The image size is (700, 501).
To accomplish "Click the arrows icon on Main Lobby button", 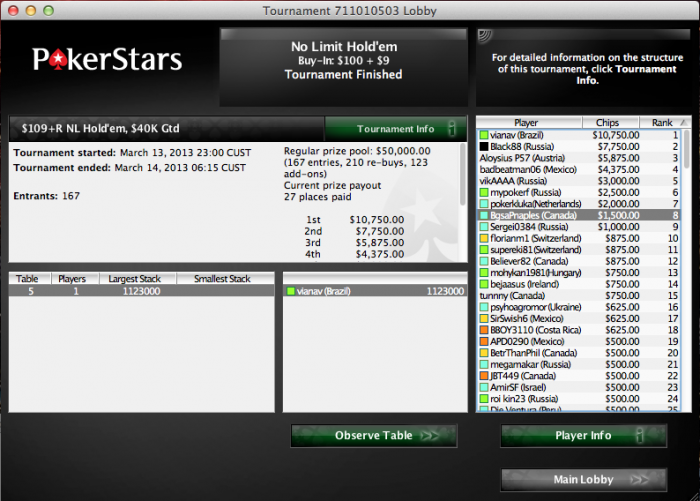I will (x=639, y=480).
